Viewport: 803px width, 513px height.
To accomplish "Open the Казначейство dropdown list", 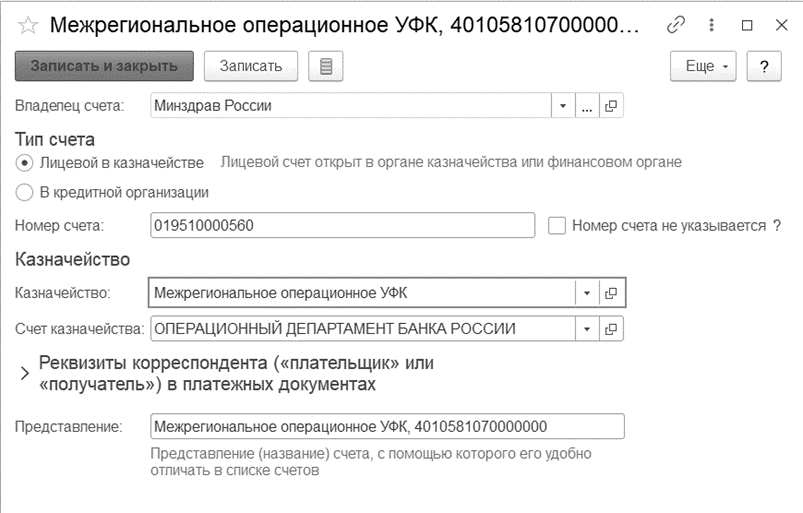I will click(x=587, y=293).
